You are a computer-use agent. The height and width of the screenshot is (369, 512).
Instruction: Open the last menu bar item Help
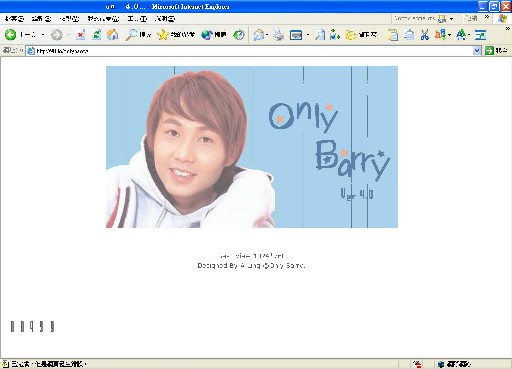point(165,19)
